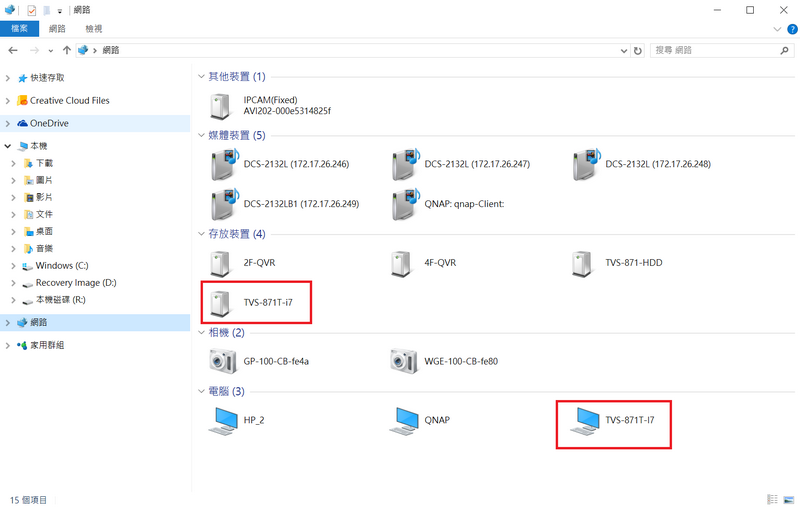Expand the 網路 tree node
Screen dimensions: 800x507
point(8,322)
